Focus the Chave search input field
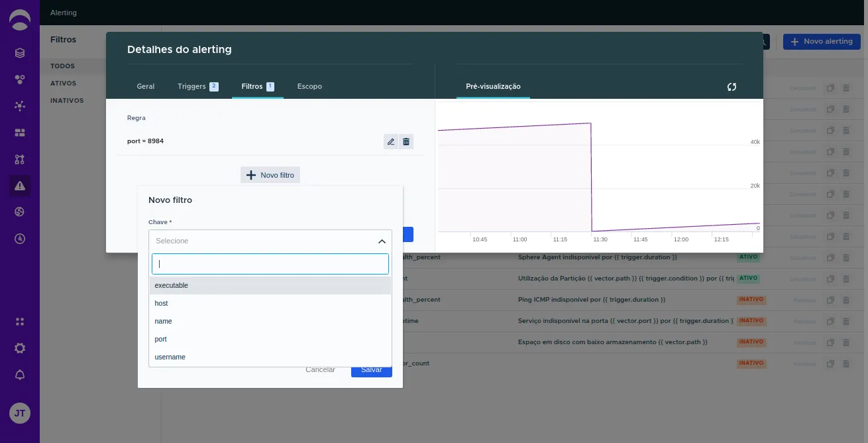Viewport: 868px width, 443px height. pyautogui.click(x=270, y=264)
